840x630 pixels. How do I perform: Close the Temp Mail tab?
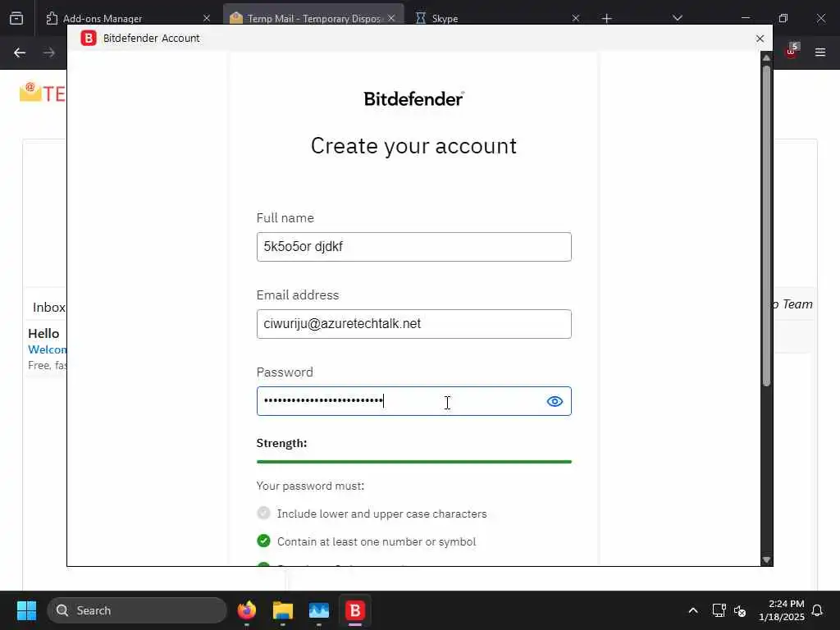coord(391,18)
